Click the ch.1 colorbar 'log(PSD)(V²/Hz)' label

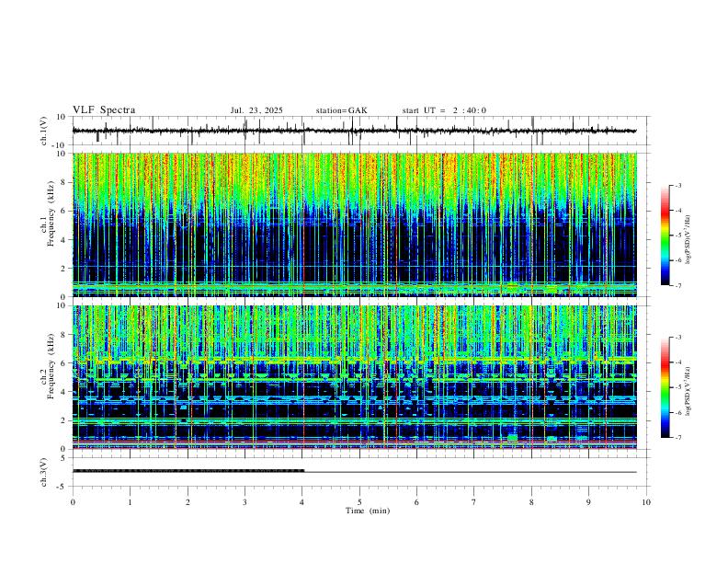pos(688,240)
